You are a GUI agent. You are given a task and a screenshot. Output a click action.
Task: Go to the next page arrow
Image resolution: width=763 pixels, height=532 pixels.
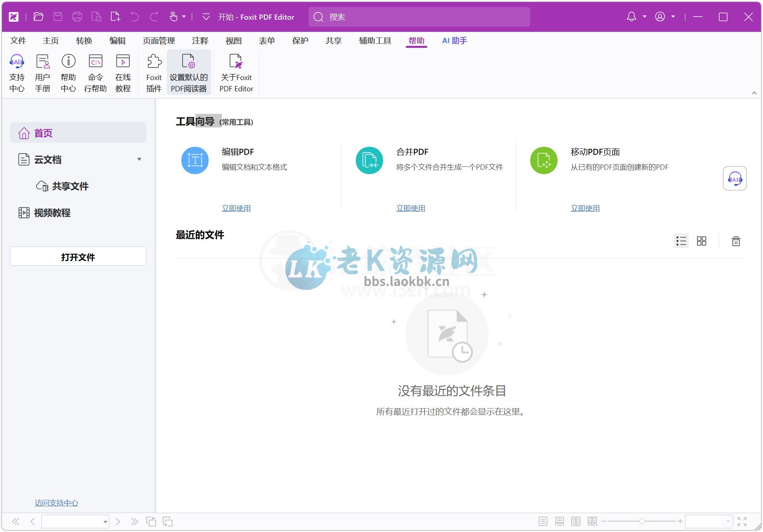click(118, 522)
